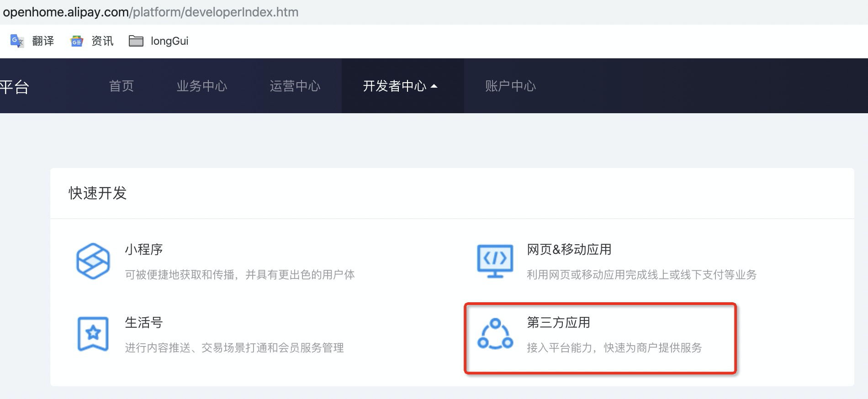Viewport: 868px width, 399px height.
Task: Open the 业务中心 nav item
Action: coord(202,86)
